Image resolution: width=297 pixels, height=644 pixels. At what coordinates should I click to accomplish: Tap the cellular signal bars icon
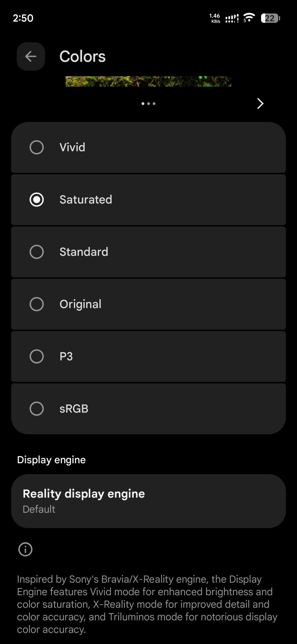click(232, 18)
